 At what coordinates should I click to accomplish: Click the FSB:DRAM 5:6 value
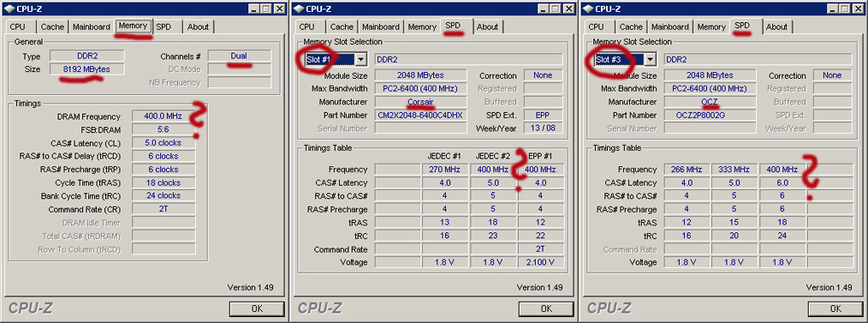(x=164, y=130)
